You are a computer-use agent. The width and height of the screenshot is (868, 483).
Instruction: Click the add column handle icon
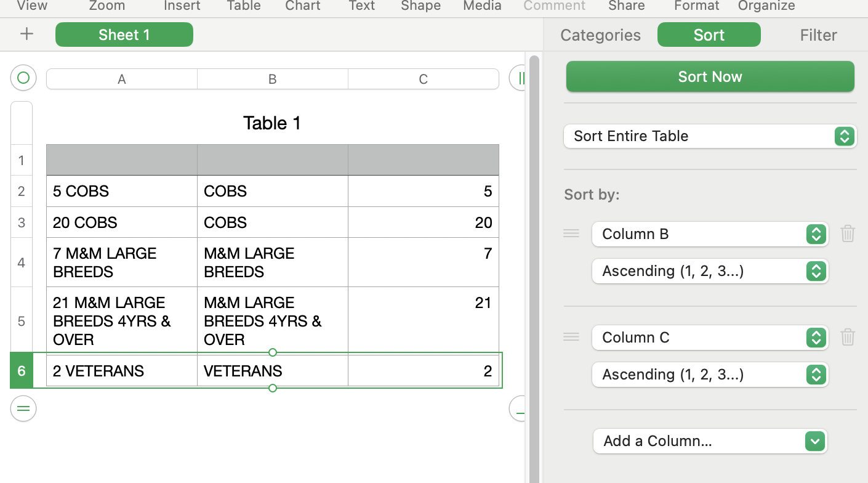point(519,78)
